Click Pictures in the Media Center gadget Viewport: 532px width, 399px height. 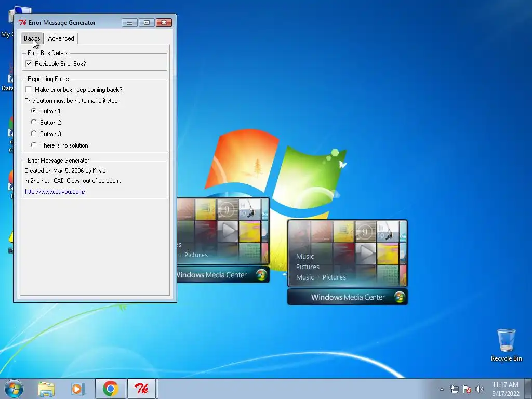(x=308, y=267)
